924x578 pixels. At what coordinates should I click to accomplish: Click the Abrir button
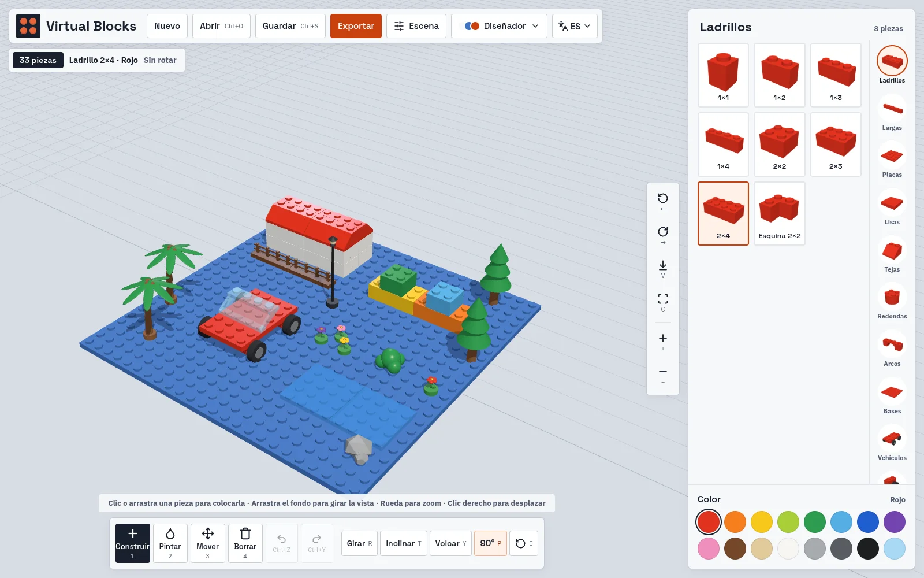[x=221, y=26]
